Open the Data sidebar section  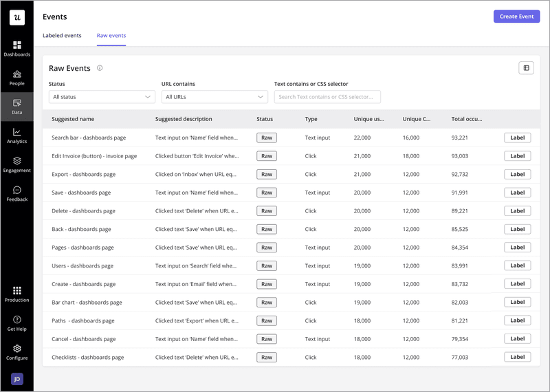tap(16, 107)
